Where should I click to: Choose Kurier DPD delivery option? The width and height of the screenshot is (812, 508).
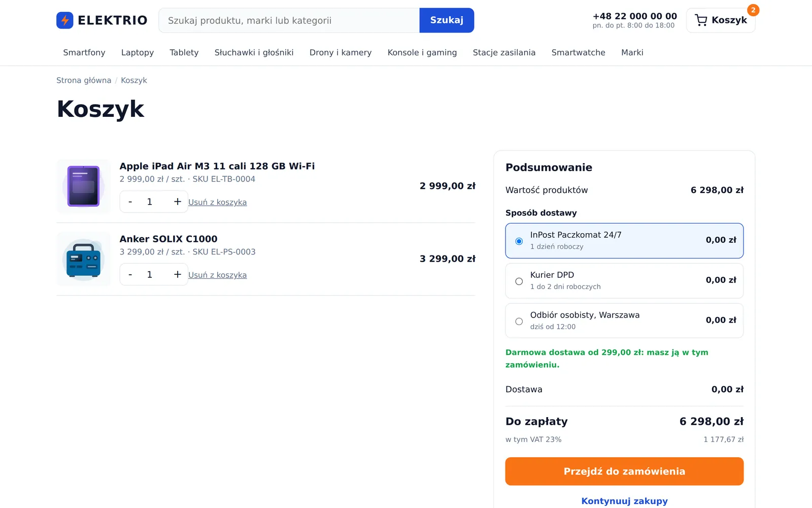click(x=624, y=281)
